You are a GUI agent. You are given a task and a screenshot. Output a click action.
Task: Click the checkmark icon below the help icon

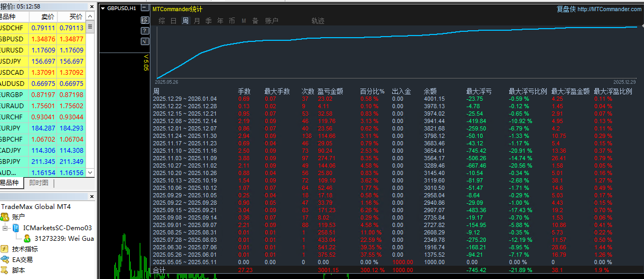pyautogui.click(x=145, y=41)
